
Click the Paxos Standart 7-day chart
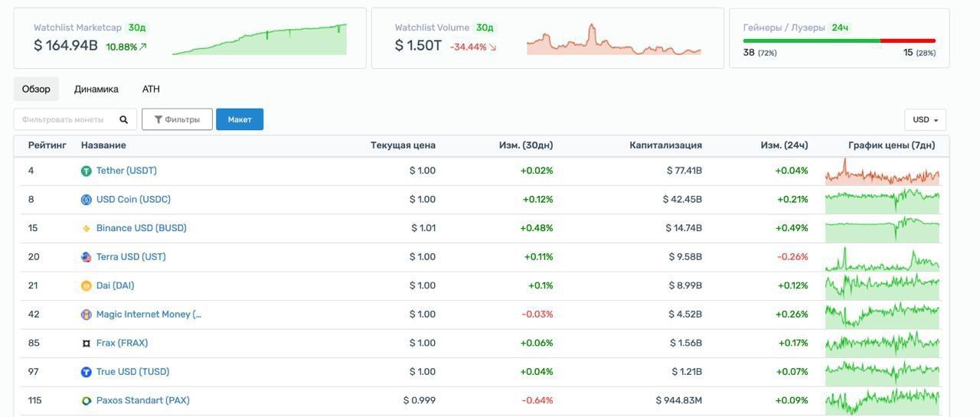882,401
